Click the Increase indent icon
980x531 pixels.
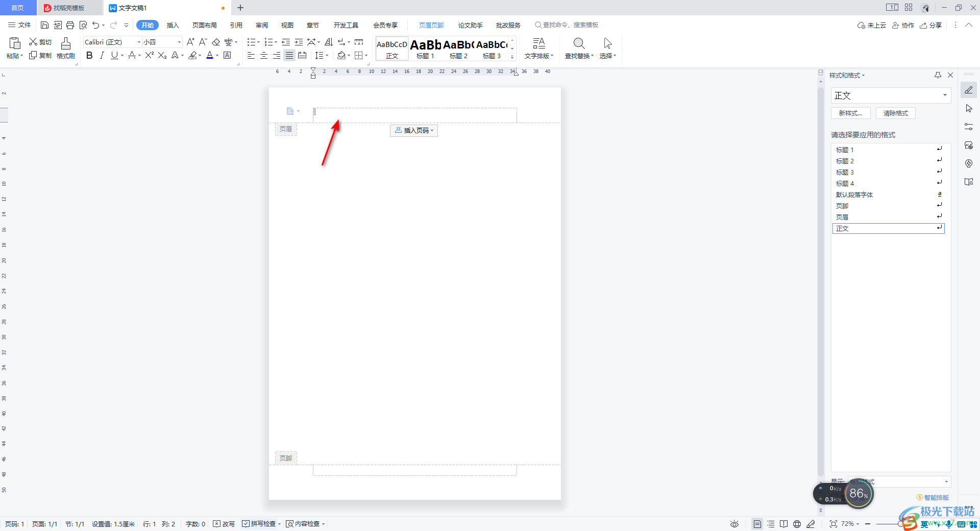click(x=299, y=42)
